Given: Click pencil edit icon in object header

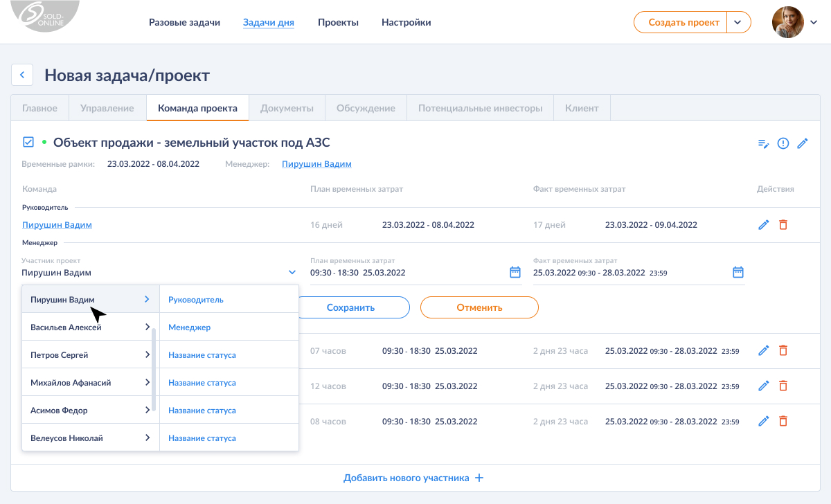Looking at the screenshot, I should pyautogui.click(x=803, y=143).
